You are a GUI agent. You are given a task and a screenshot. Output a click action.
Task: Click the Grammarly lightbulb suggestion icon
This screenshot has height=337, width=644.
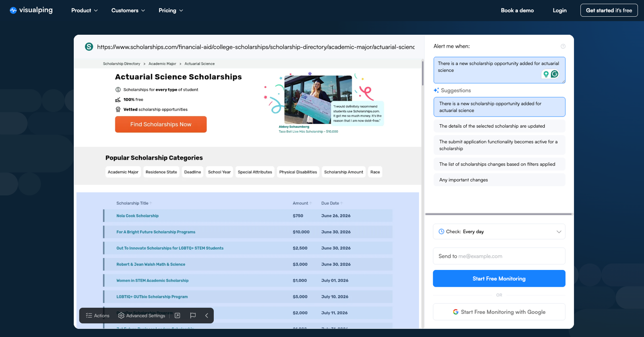(x=546, y=74)
